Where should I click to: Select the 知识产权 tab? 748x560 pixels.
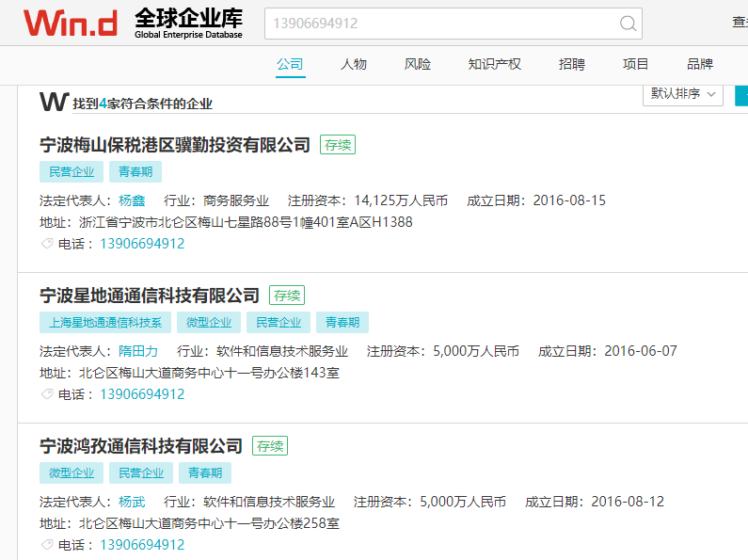(494, 64)
